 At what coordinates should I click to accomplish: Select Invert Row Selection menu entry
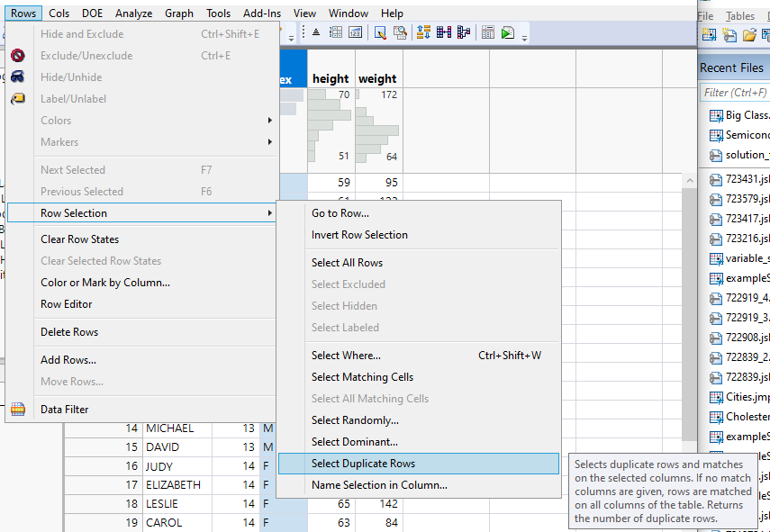pyautogui.click(x=359, y=235)
